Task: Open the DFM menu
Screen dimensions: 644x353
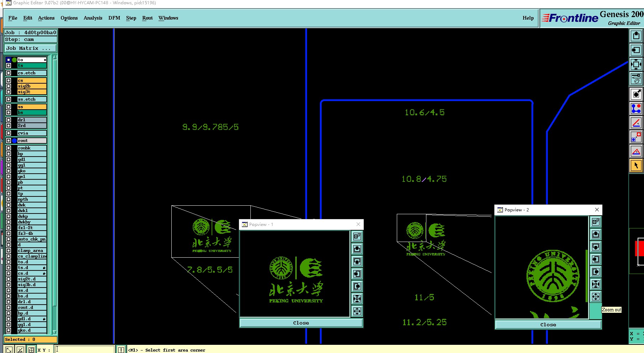Action: [x=114, y=18]
